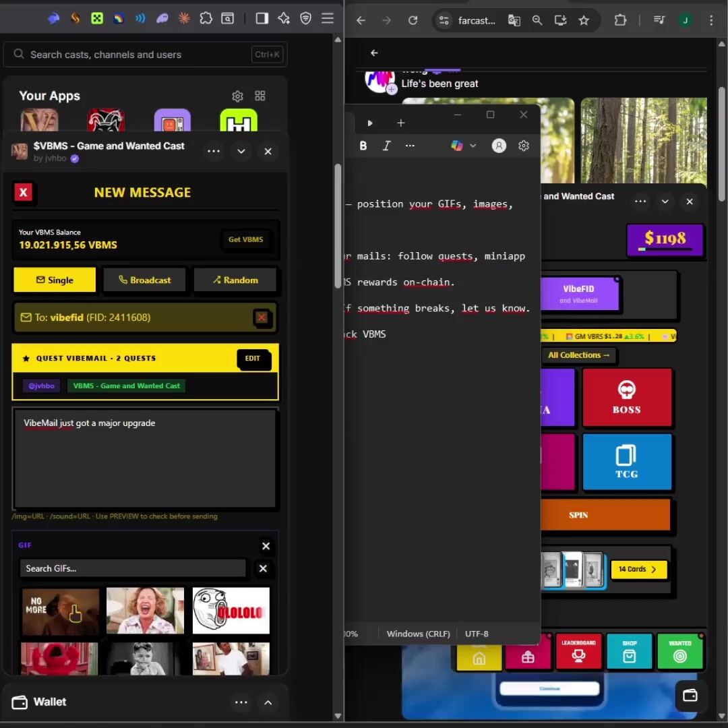
Task: Click Get VBMS button
Action: coord(245,239)
